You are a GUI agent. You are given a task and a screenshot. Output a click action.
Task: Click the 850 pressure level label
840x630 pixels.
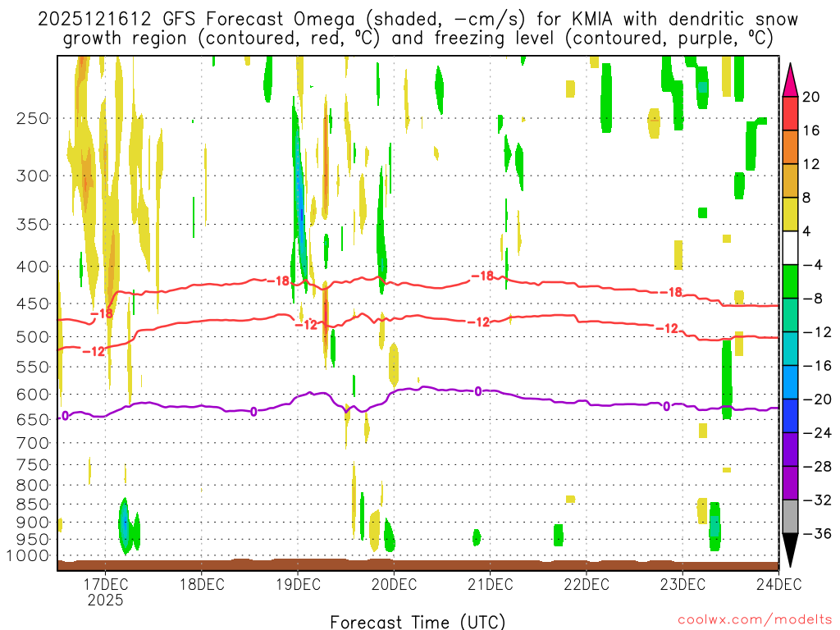click(x=33, y=504)
